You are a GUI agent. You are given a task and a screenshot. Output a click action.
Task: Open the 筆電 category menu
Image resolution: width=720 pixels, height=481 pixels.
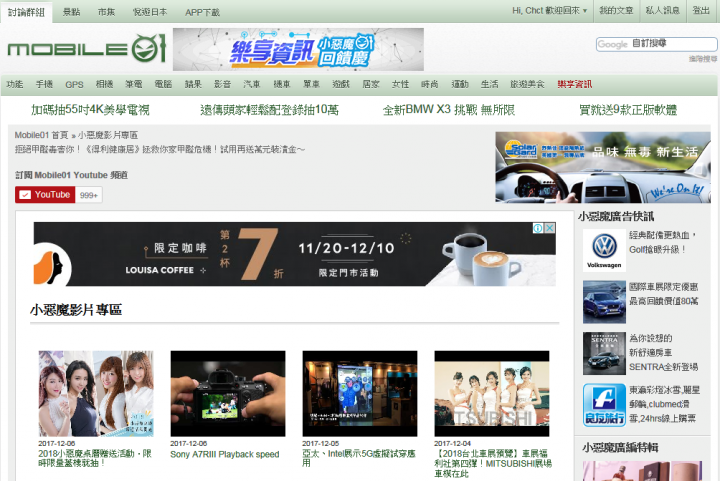click(x=134, y=84)
